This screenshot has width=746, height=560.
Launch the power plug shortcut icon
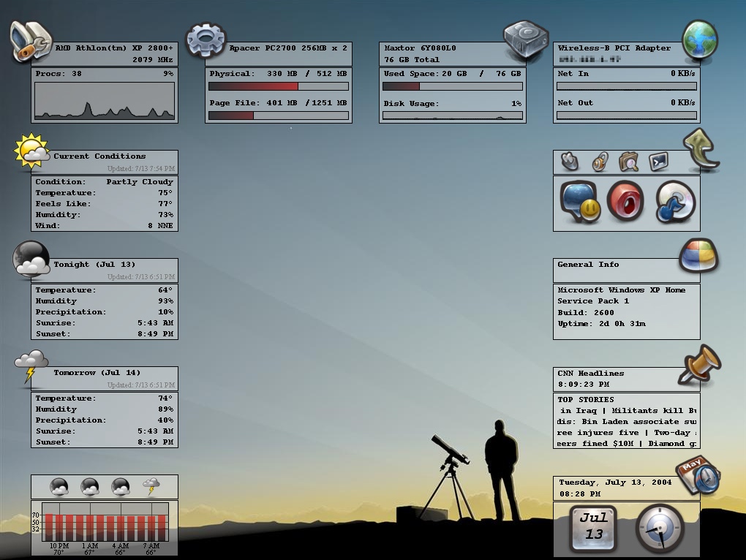point(570,162)
